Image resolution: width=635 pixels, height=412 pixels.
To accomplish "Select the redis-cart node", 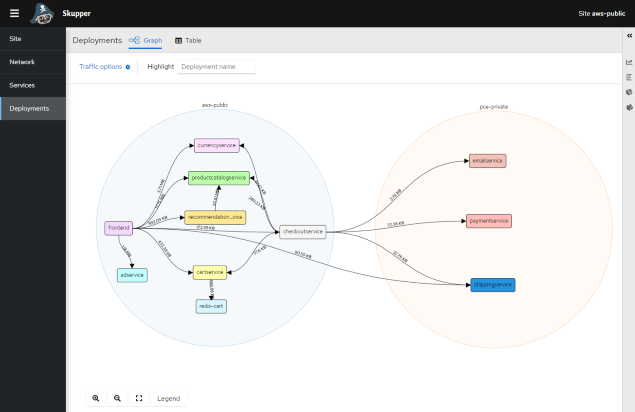I will tap(211, 306).
